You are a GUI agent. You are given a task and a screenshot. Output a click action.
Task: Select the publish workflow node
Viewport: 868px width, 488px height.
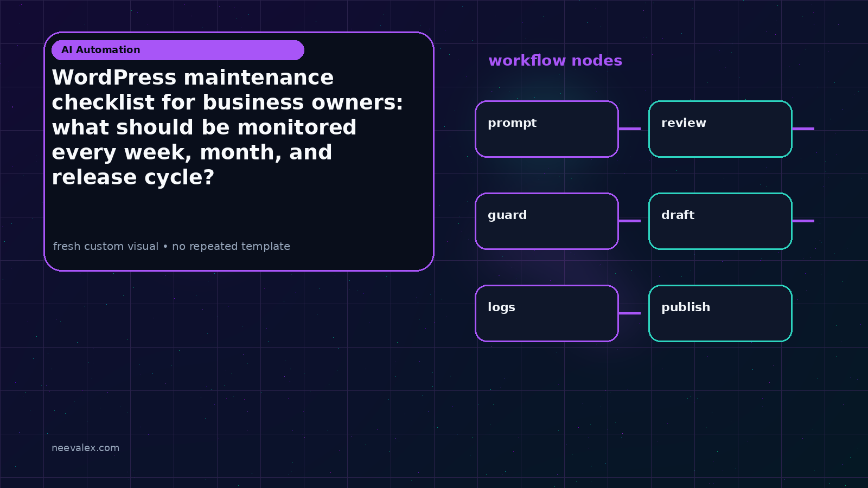(720, 313)
